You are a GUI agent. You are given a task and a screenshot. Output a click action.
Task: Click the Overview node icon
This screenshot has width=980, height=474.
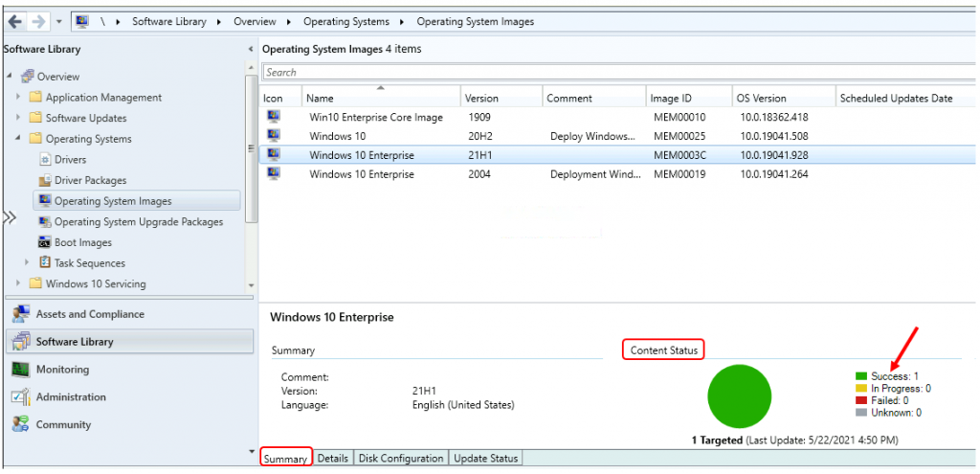coord(28,77)
